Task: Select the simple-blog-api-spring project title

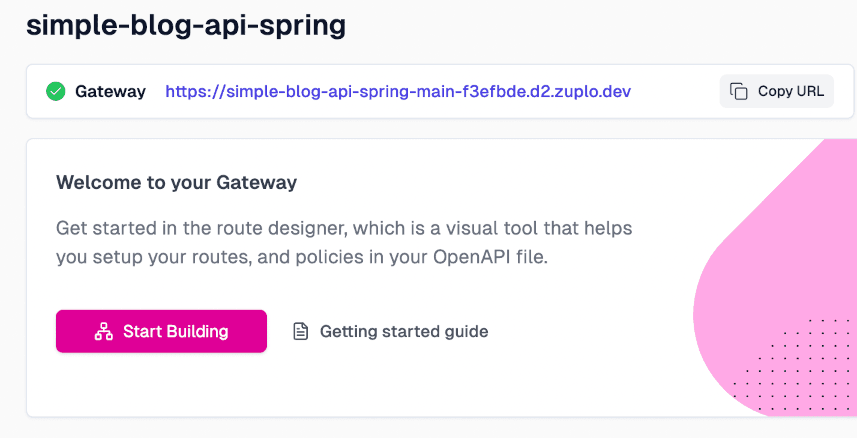Action: pos(186,25)
